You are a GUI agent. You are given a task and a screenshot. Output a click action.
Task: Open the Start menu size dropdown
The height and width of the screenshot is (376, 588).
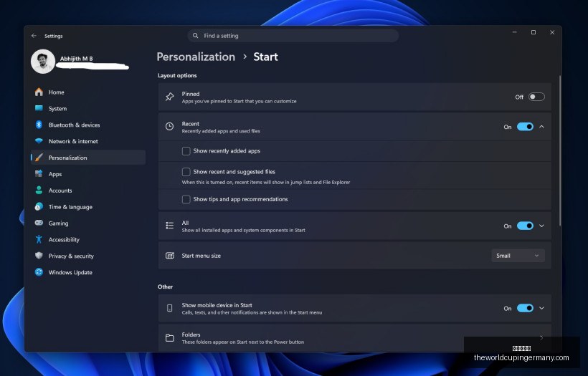(518, 256)
